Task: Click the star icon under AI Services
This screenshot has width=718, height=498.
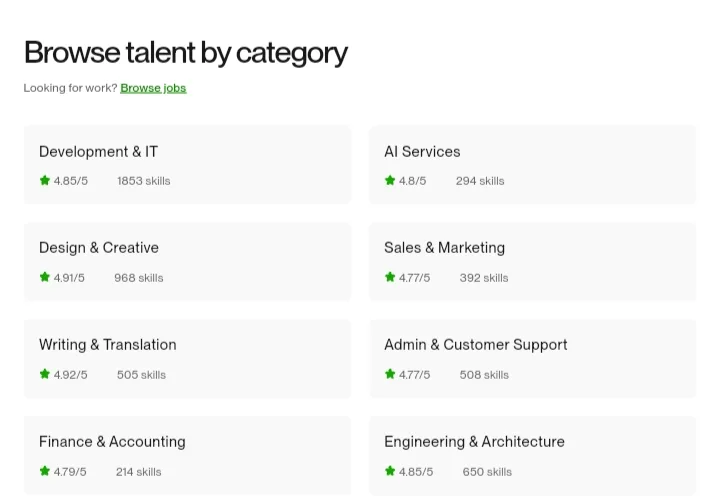Action: 390,181
